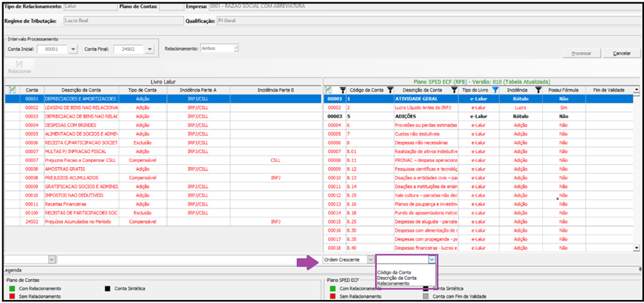Click the Empresa field with Razao Social
This screenshot has height=303, width=644.
[x=424, y=7]
